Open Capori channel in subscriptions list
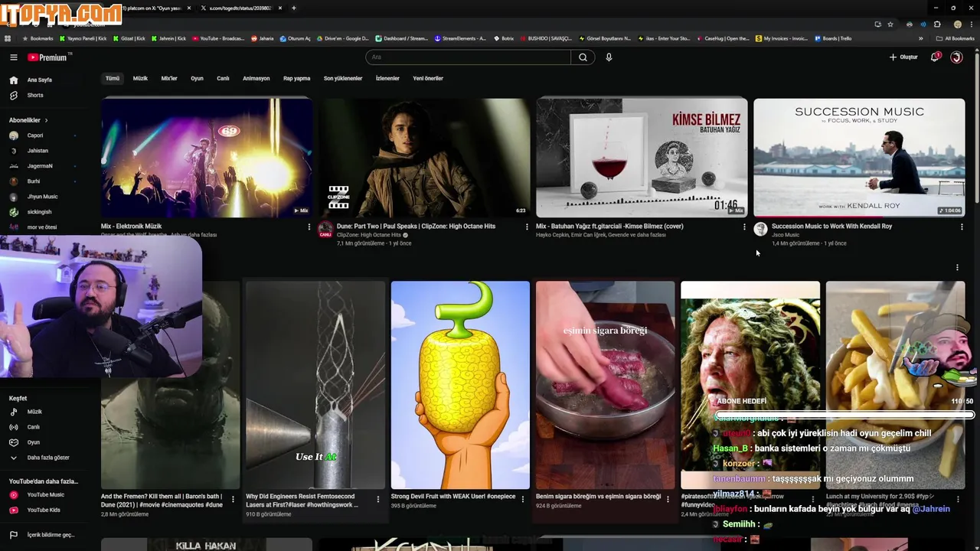This screenshot has height=551, width=980. tap(34, 135)
